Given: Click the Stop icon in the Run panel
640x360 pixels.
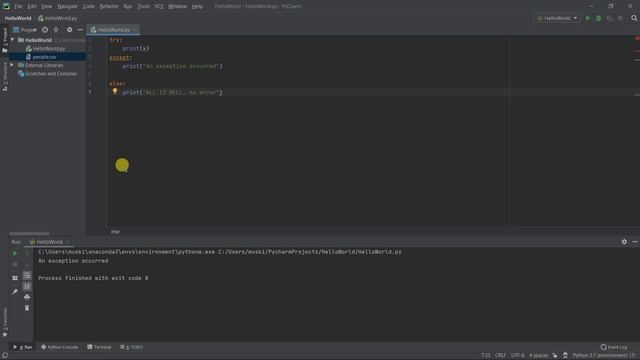Looking at the screenshot, I should [15, 264].
